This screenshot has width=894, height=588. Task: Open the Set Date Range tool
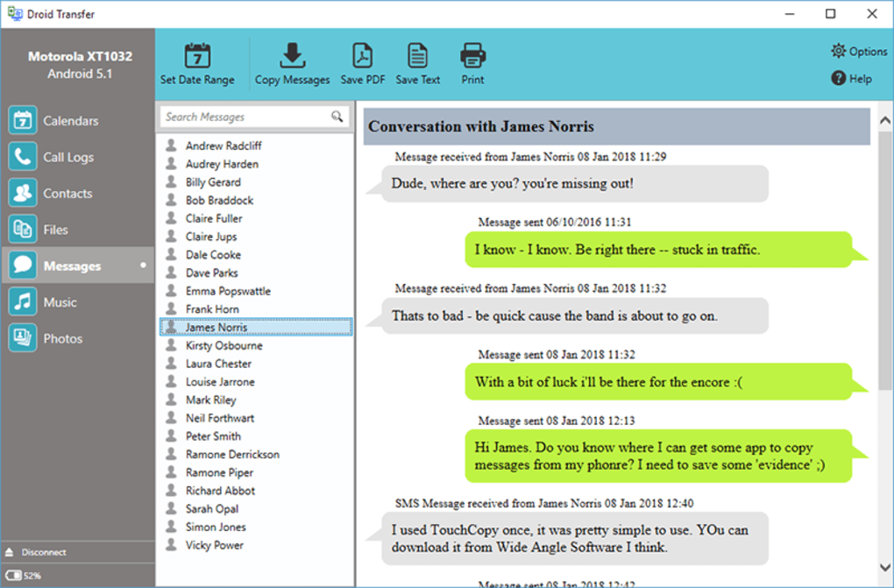pos(198,61)
